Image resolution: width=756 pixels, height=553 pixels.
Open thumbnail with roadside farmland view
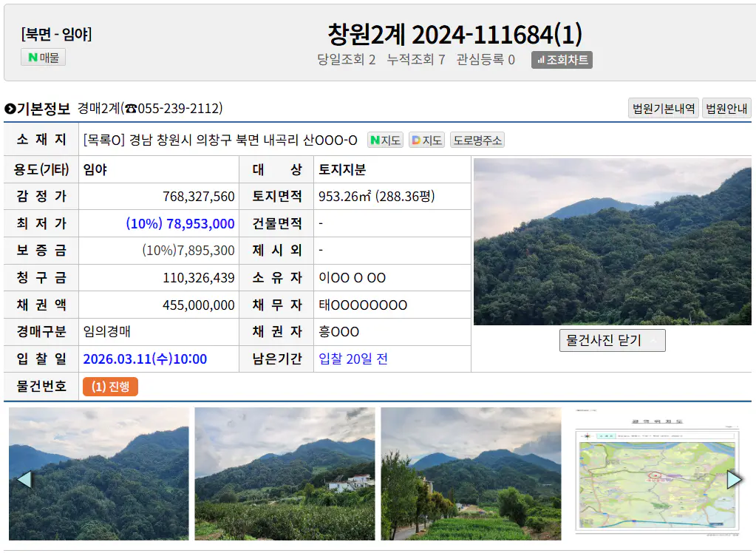471,473
